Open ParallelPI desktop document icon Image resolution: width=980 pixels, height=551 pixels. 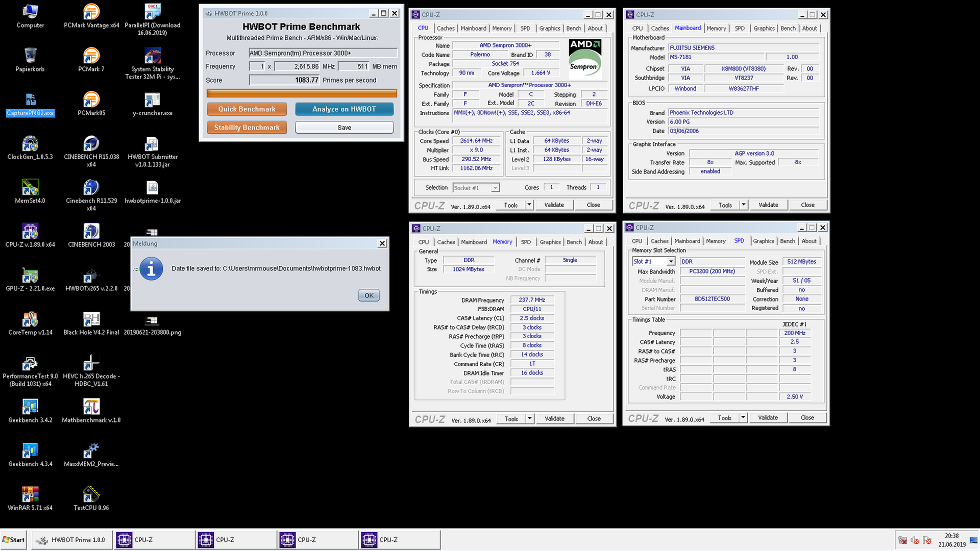coord(153,20)
